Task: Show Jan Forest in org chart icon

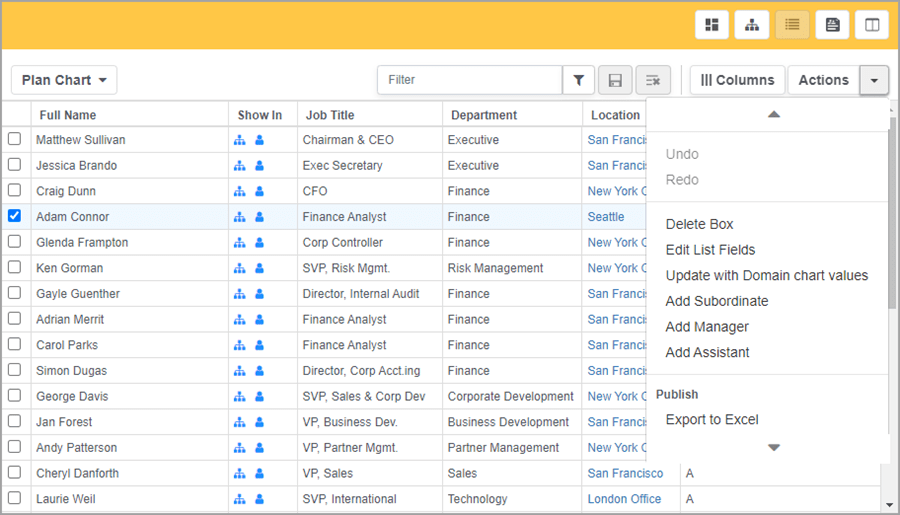Action: (x=240, y=422)
